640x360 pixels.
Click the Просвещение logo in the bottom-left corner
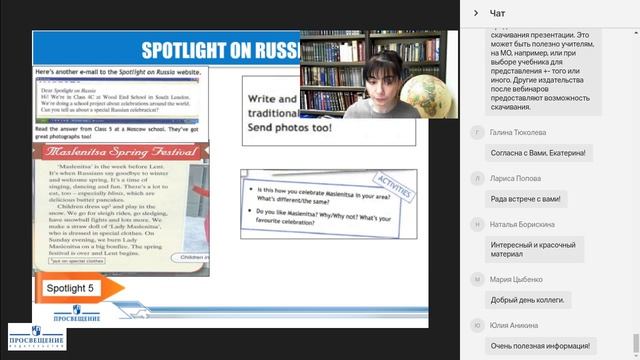(37, 337)
